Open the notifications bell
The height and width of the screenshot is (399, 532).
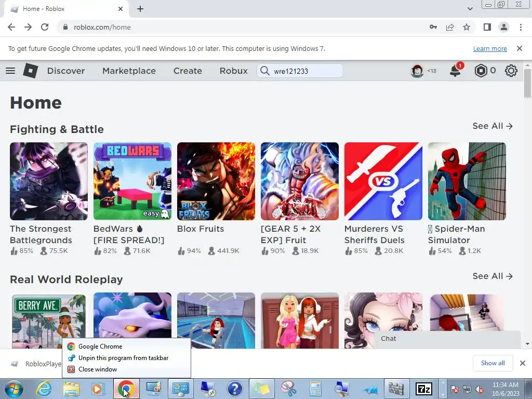coord(455,71)
